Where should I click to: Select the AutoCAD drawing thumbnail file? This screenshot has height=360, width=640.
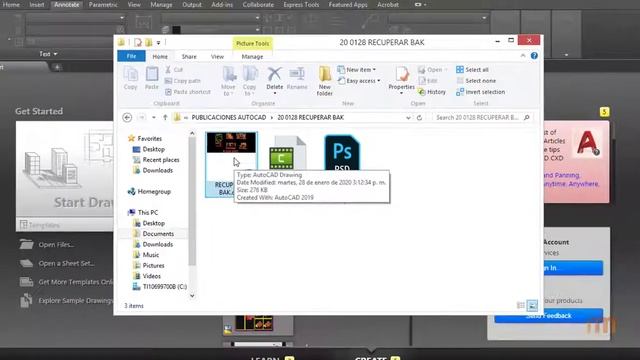click(x=231, y=164)
